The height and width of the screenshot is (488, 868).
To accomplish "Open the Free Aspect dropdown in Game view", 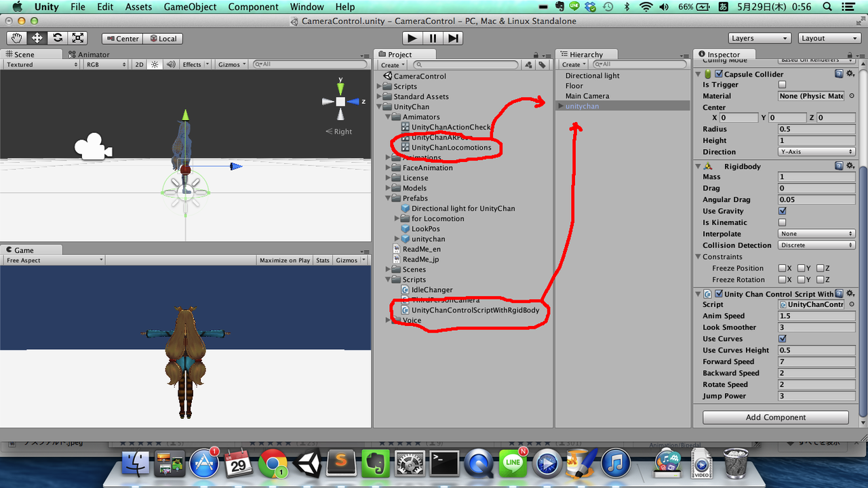I will pos(54,260).
